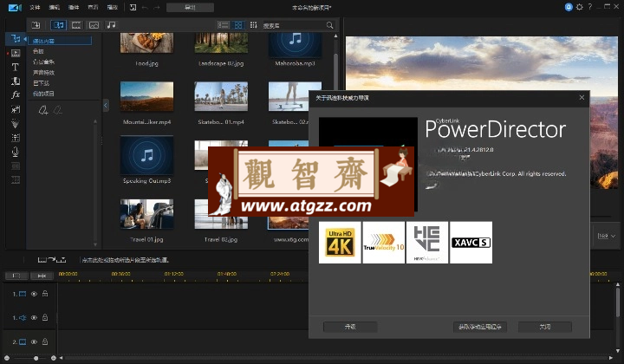The height and width of the screenshot is (364, 624).
Task: Click the fit entire movie timeline button
Action: pos(16,276)
